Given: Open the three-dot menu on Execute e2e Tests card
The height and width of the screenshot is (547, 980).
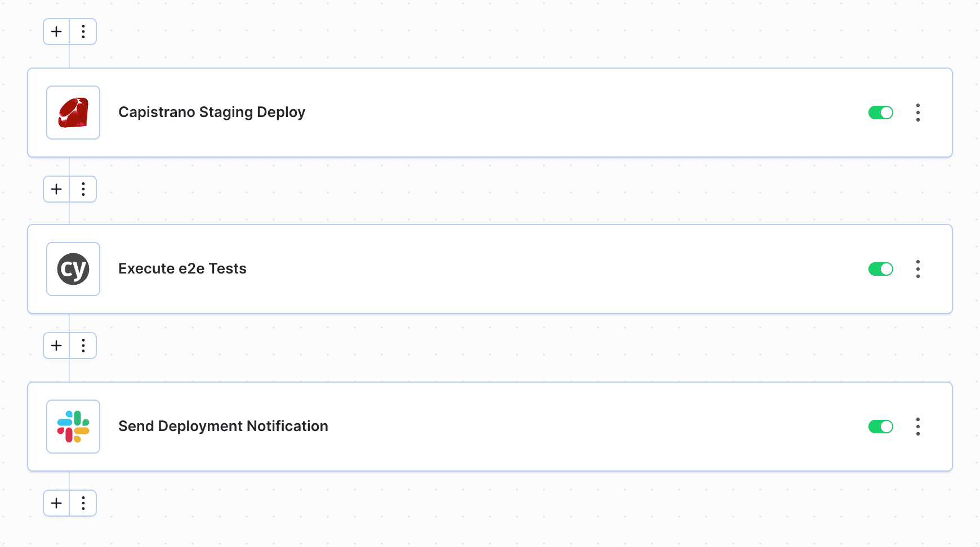Looking at the screenshot, I should [918, 269].
